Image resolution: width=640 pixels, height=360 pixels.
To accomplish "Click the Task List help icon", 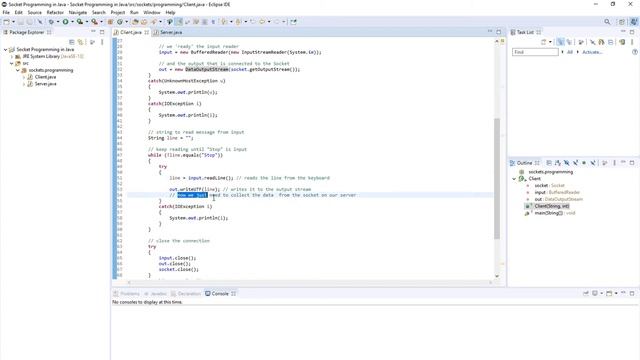I will [x=635, y=52].
